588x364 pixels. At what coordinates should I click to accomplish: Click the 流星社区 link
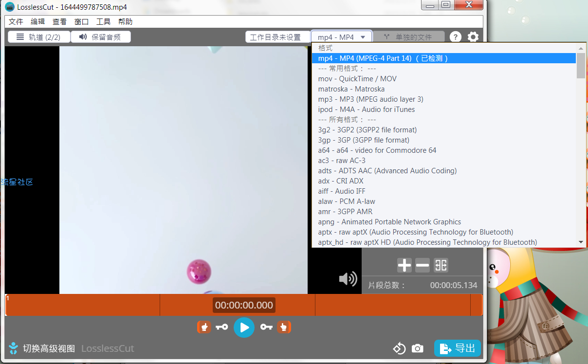(17, 182)
